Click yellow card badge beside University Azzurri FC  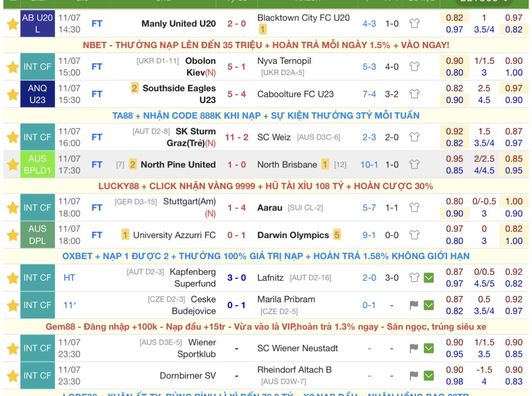tap(125, 235)
